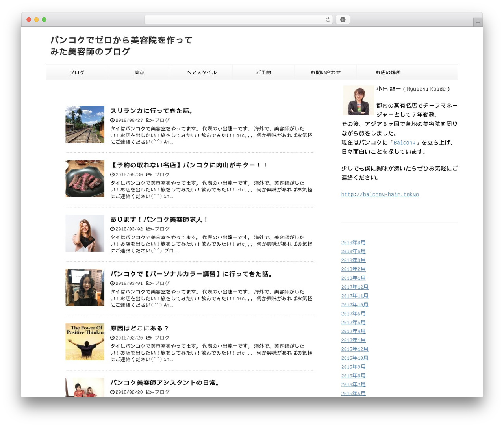Image resolution: width=504 pixels, height=427 pixels.
Task: Click the woman with glasses thumbnail
Action: 85,233
